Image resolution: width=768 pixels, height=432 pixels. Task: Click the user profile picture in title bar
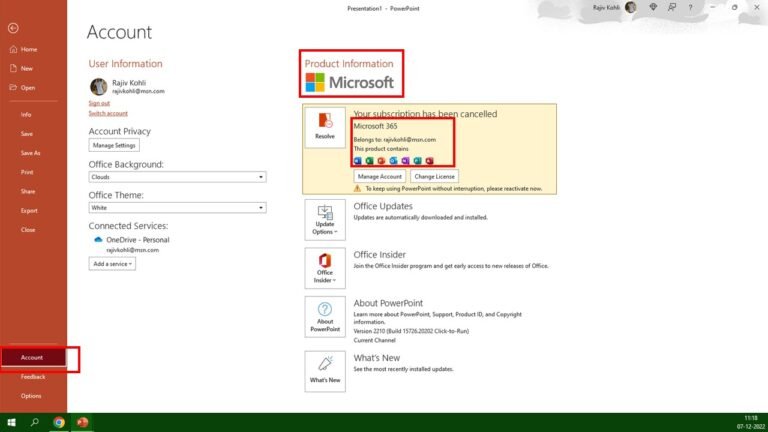coord(631,7)
